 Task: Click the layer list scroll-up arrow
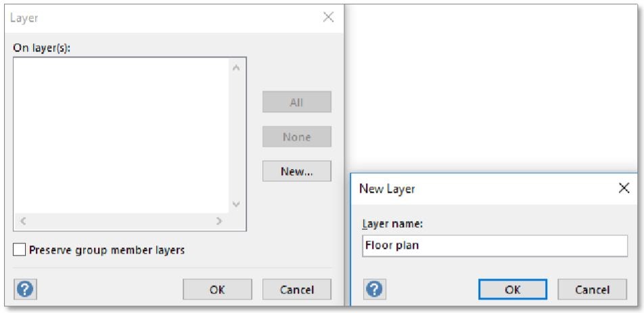coord(236,68)
